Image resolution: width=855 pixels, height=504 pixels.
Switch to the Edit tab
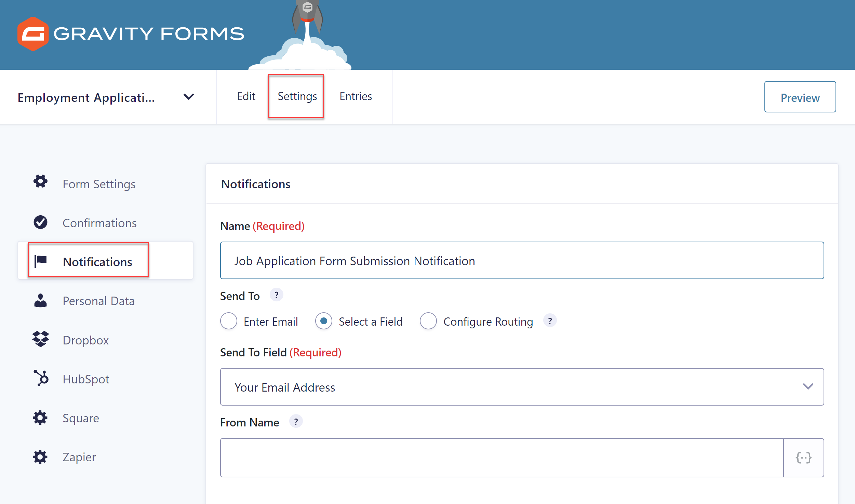coord(246,96)
